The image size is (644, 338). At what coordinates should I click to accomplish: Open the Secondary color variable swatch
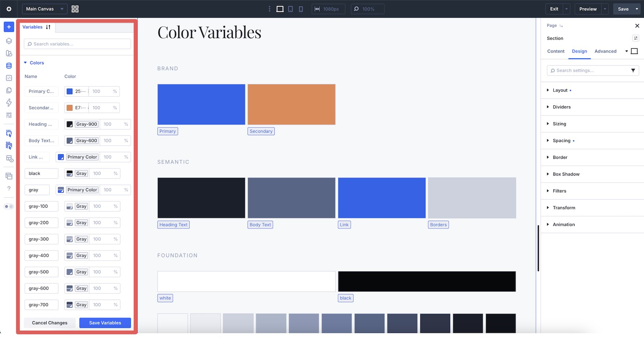coord(70,108)
